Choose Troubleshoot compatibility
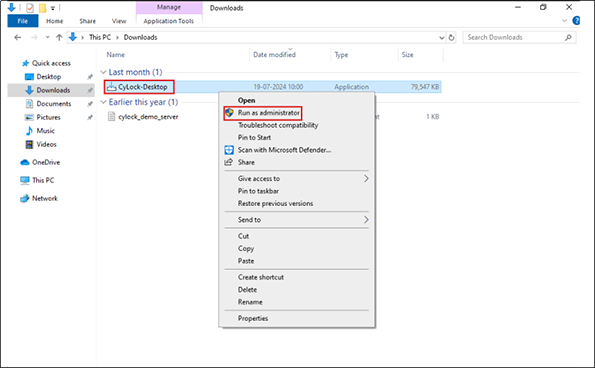Viewport: 595px width, 368px height. tap(278, 125)
